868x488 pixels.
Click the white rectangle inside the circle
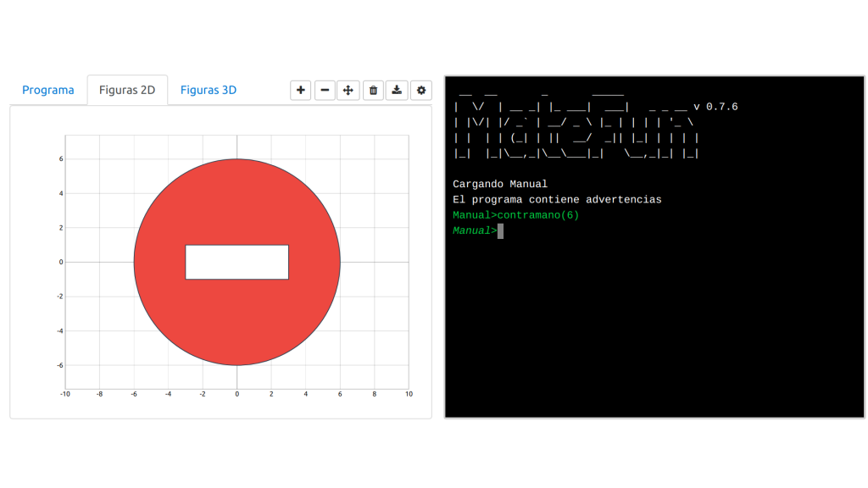pos(237,262)
